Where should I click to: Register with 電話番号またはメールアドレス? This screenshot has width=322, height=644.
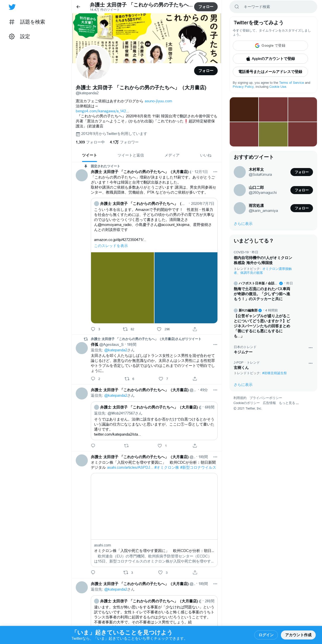270,72
